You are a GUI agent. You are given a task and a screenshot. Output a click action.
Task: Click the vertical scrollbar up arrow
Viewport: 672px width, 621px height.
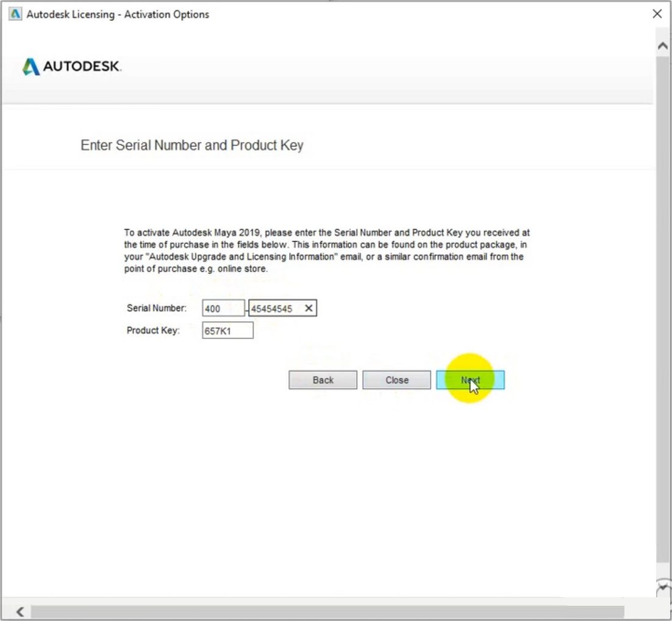click(x=663, y=46)
